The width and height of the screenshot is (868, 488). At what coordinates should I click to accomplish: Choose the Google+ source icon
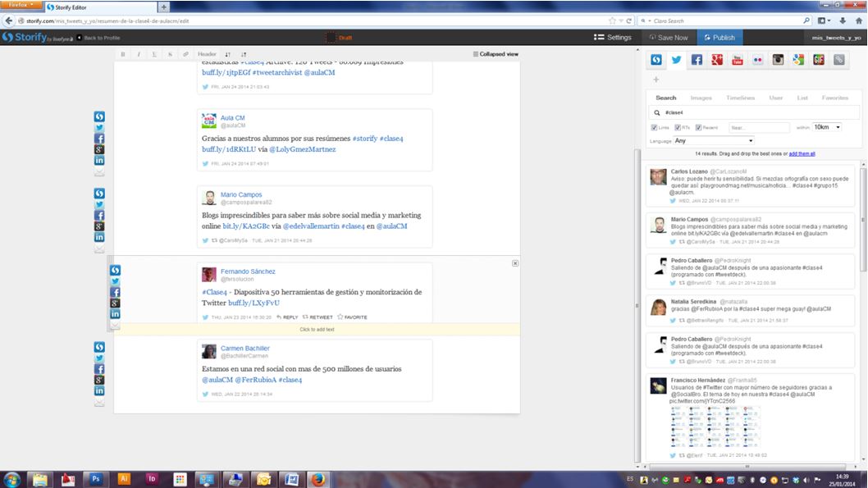coord(717,60)
